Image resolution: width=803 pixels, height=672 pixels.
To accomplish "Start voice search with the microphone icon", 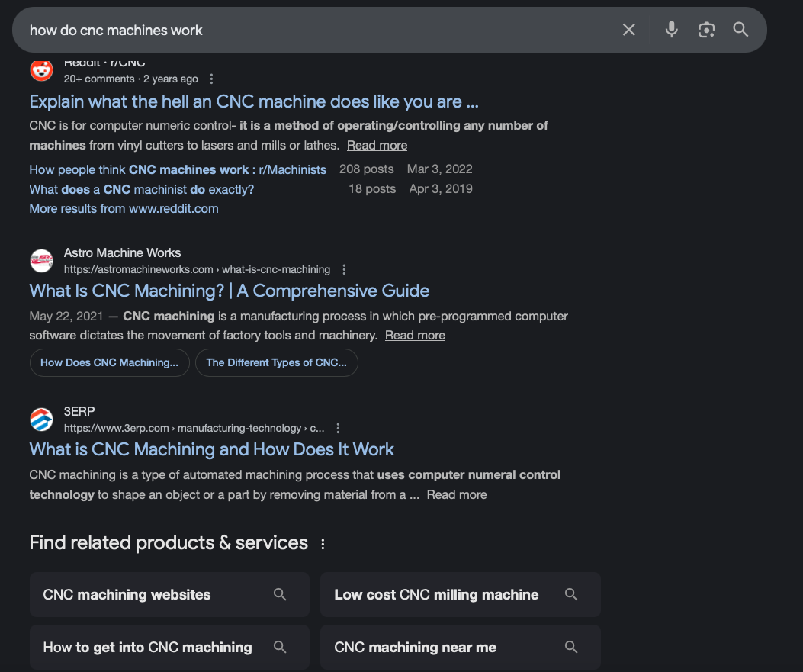I will tap(671, 30).
